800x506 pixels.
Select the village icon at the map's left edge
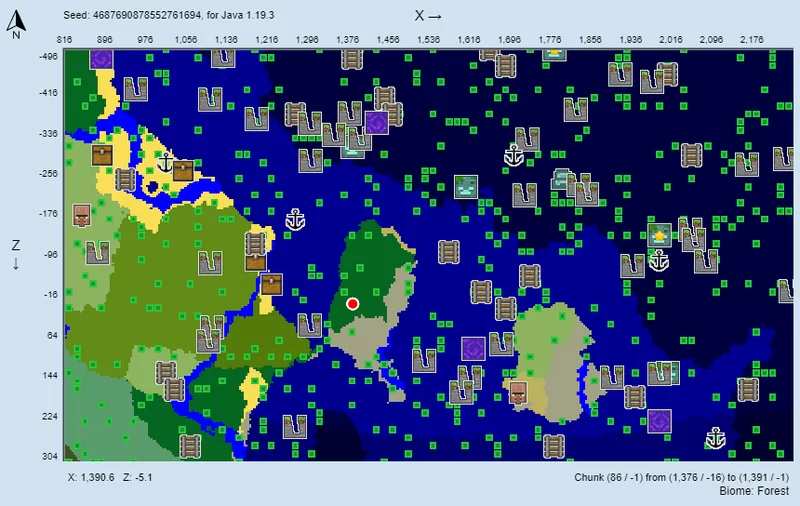(x=82, y=215)
